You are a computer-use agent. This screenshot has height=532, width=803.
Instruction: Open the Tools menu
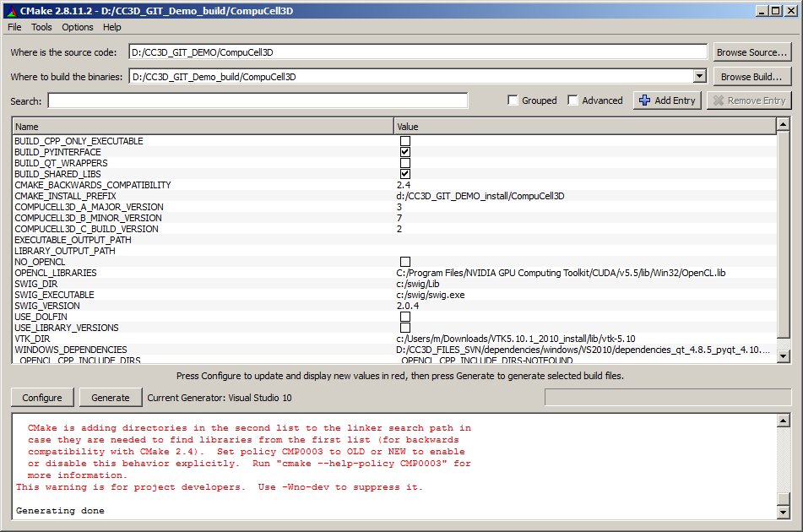tap(41, 27)
